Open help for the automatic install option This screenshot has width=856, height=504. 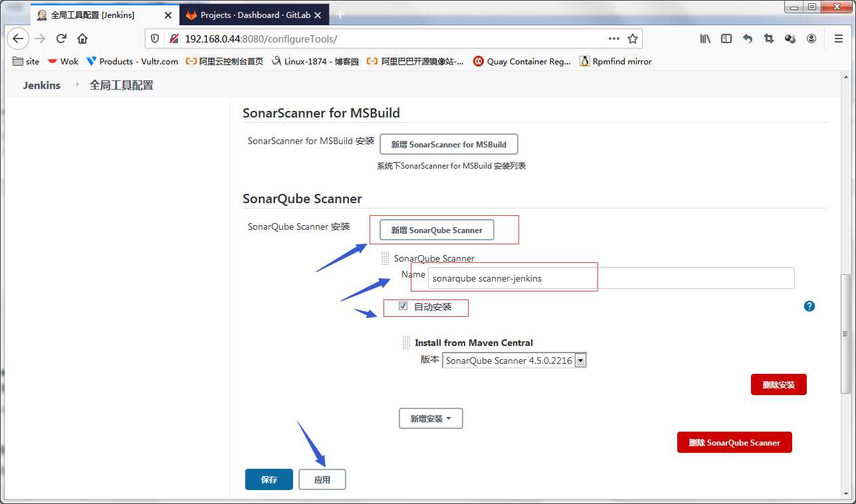point(809,306)
